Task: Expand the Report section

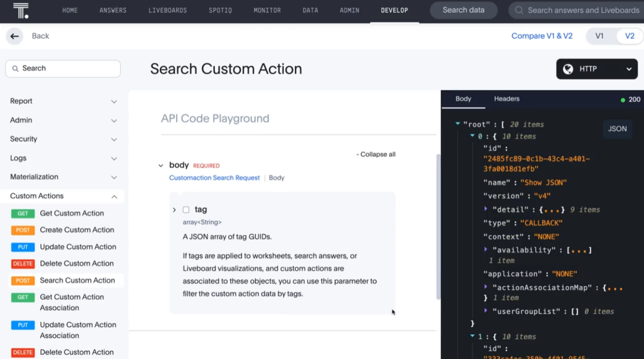Action: click(x=63, y=101)
